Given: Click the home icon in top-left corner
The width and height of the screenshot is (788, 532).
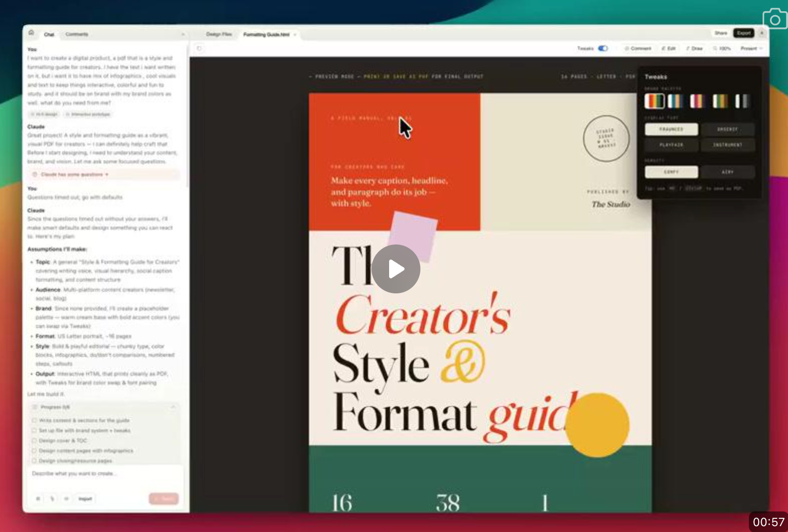Looking at the screenshot, I should tap(31, 33).
